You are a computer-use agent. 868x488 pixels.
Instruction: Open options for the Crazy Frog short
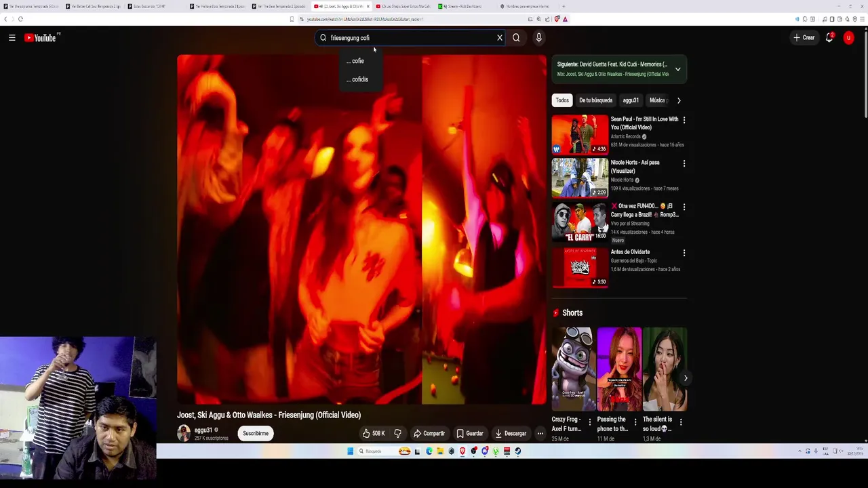[589, 422]
